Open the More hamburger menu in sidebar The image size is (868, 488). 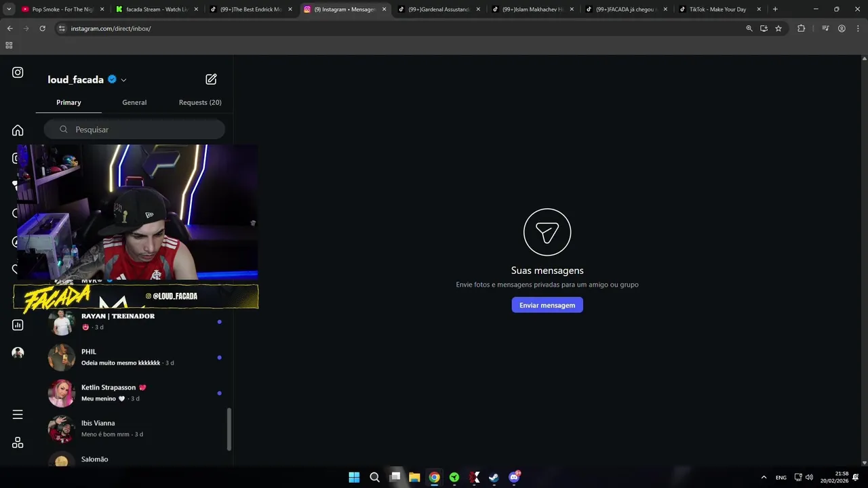(18, 414)
